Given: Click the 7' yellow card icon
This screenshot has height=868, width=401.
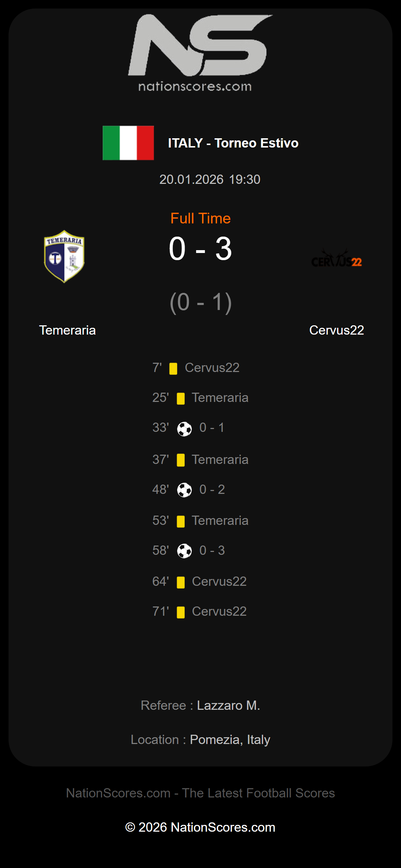Looking at the screenshot, I should pyautogui.click(x=173, y=368).
